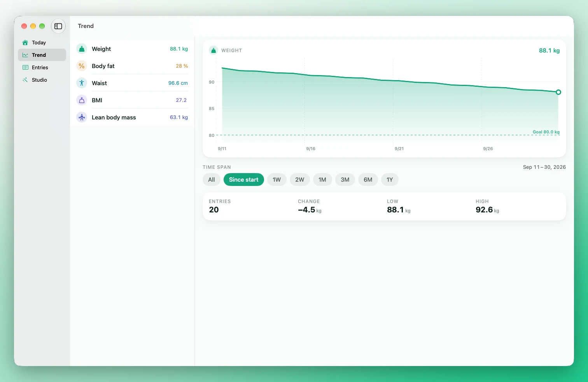The width and height of the screenshot is (588, 382).
Task: Select the Trend sidebar item
Action: click(x=42, y=55)
